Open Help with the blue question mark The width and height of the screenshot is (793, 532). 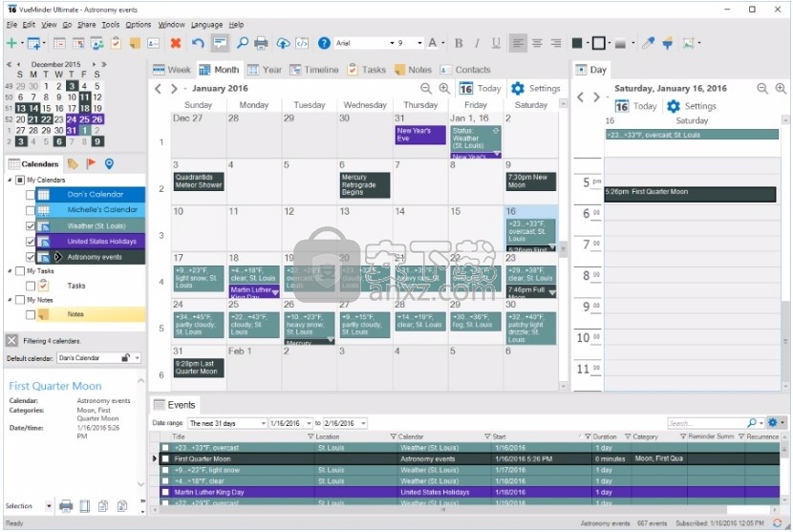point(324,44)
